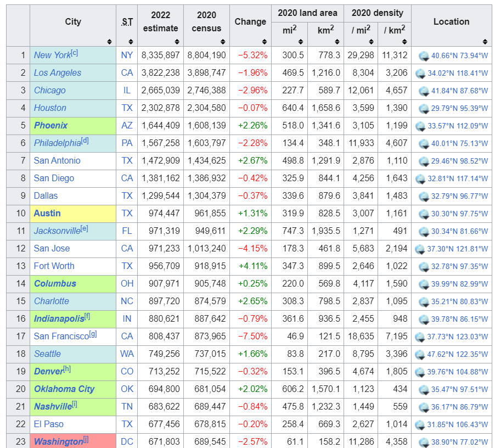
Task: Open the globe map icon for Houston
Action: pos(423,109)
